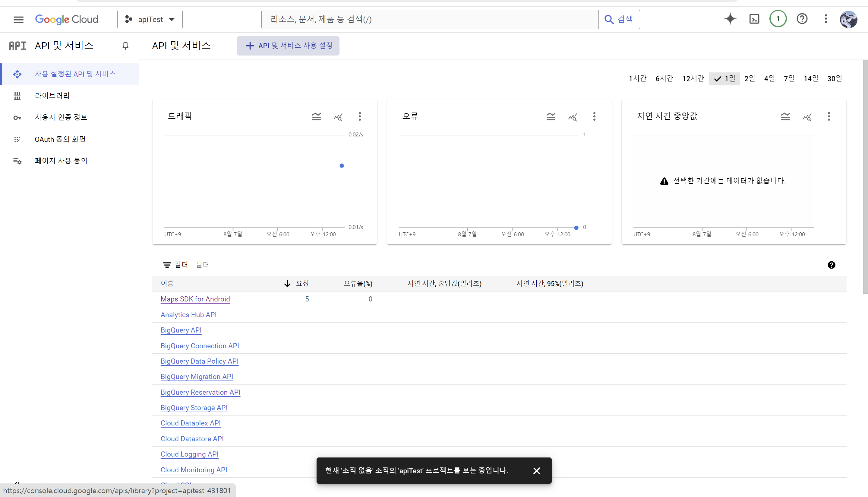Open BigQuery Data Policy API link
This screenshot has height=497, width=868.
pyautogui.click(x=200, y=362)
